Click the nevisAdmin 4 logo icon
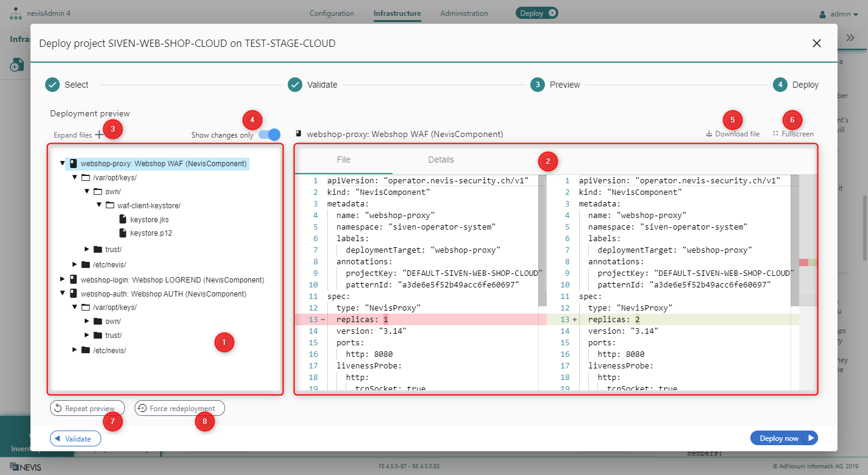 pyautogui.click(x=16, y=13)
